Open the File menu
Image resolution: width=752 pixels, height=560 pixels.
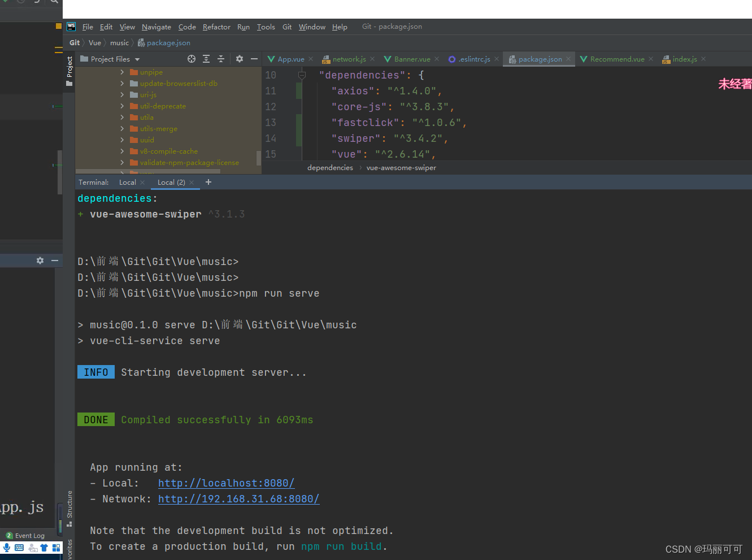[88, 27]
